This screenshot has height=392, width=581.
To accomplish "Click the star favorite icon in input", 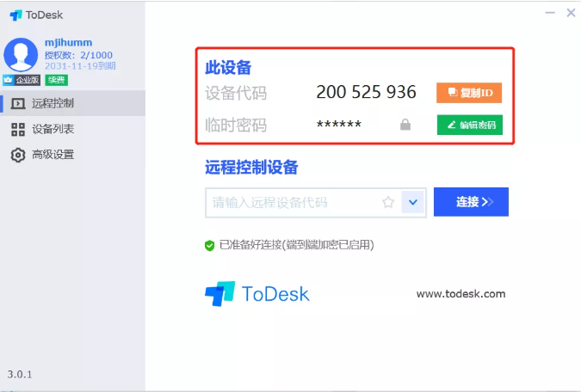I will [x=388, y=203].
